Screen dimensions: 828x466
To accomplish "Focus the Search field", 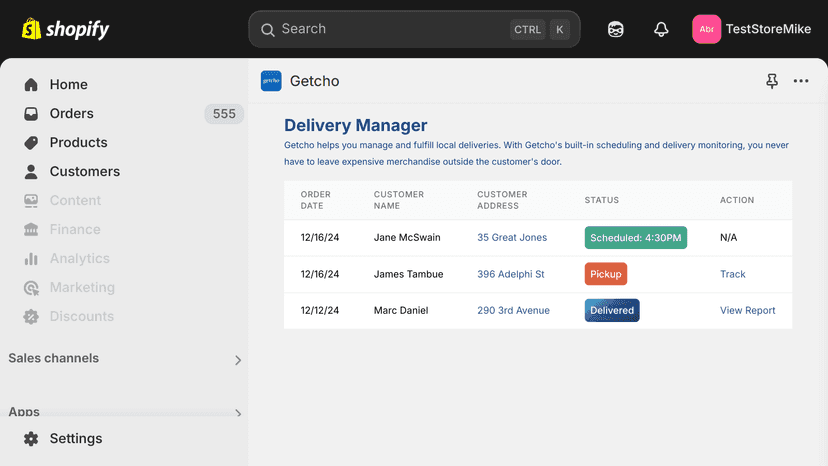I will 414,29.
